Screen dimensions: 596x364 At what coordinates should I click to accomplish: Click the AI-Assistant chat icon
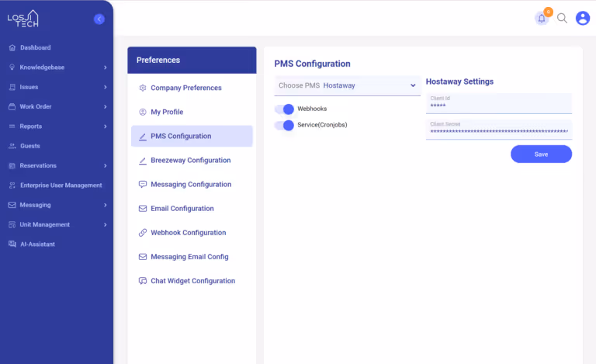(12, 244)
